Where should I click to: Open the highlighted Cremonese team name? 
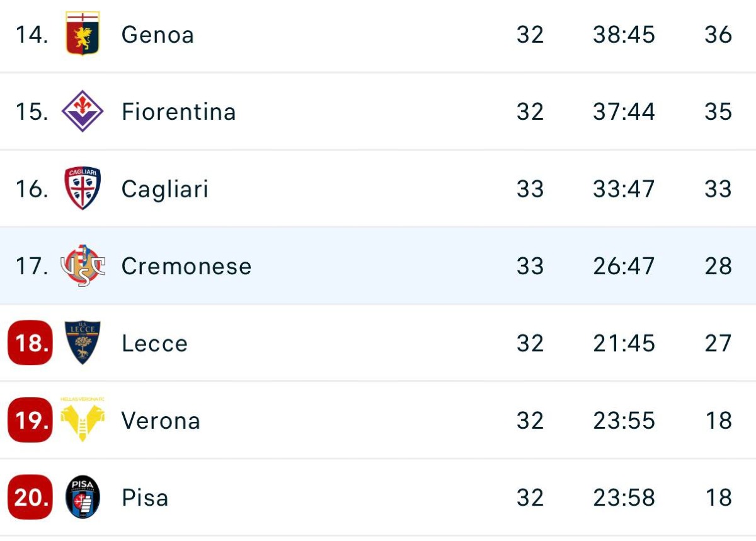point(186,267)
